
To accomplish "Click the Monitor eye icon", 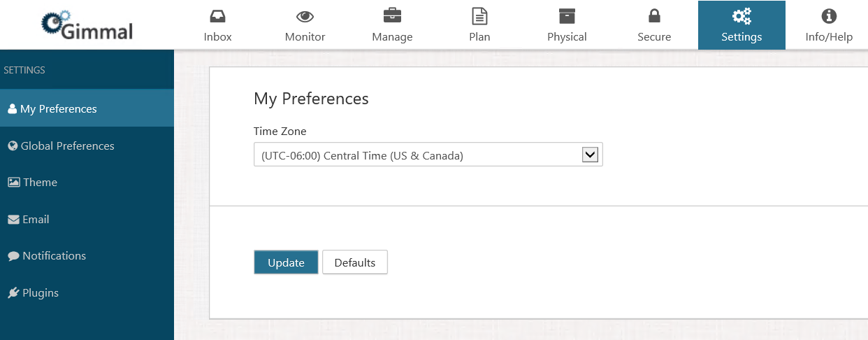I will pos(305,16).
